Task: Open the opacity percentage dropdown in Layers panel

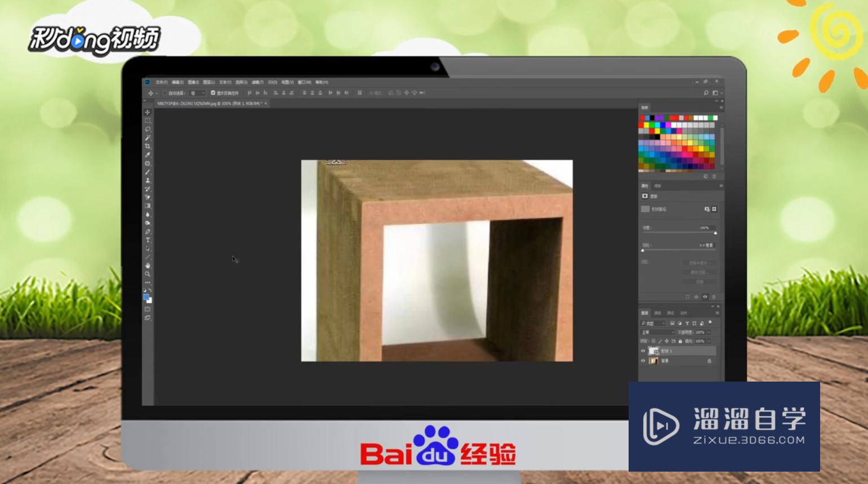Action: 709,333
